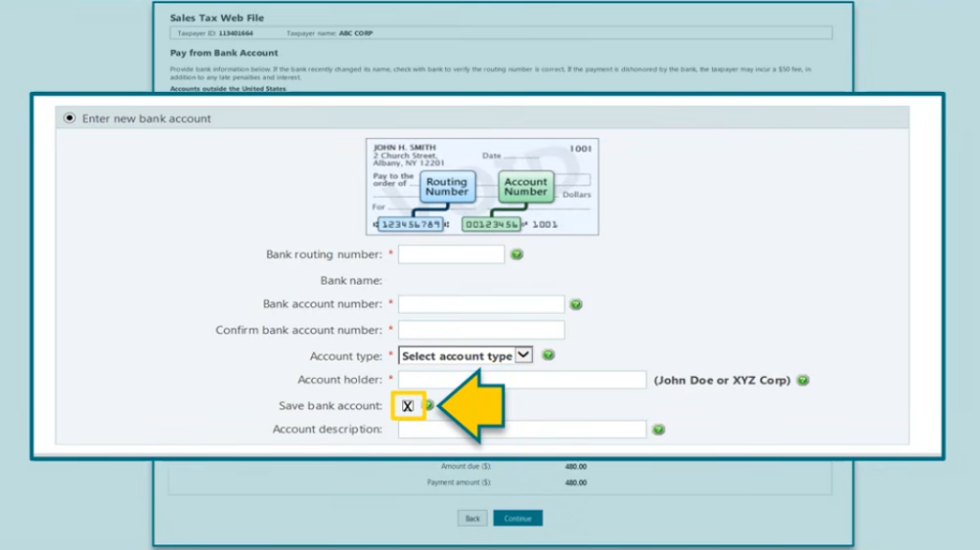The height and width of the screenshot is (550, 980).
Task: Click the account type dropdown arrow
Action: [523, 355]
